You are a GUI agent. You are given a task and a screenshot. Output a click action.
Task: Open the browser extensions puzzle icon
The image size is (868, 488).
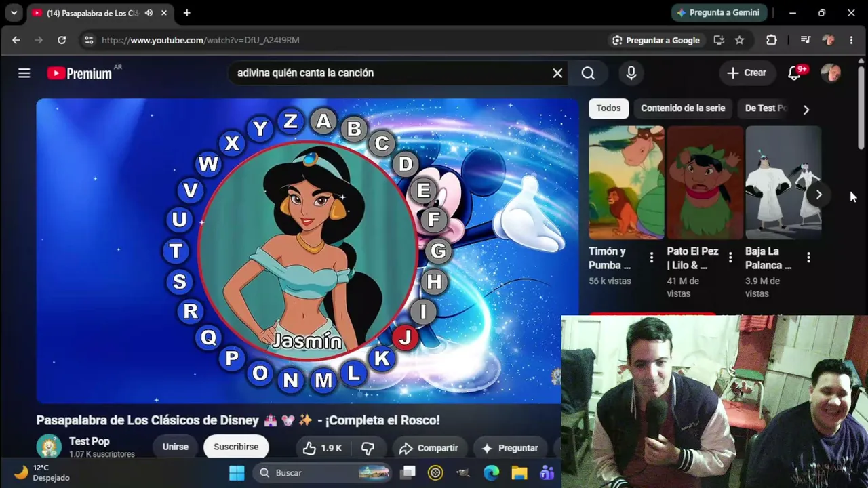(772, 40)
